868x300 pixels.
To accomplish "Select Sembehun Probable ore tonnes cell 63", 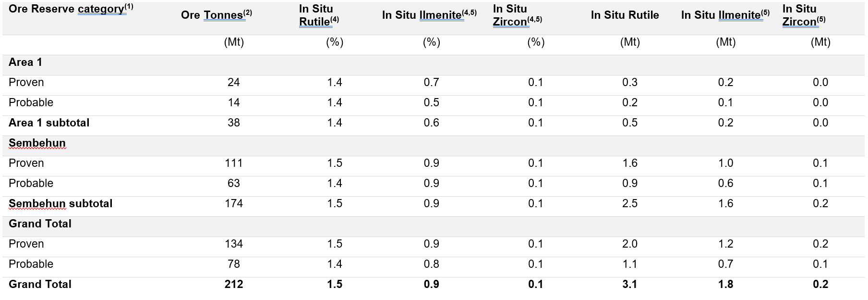I will pyautogui.click(x=234, y=184).
